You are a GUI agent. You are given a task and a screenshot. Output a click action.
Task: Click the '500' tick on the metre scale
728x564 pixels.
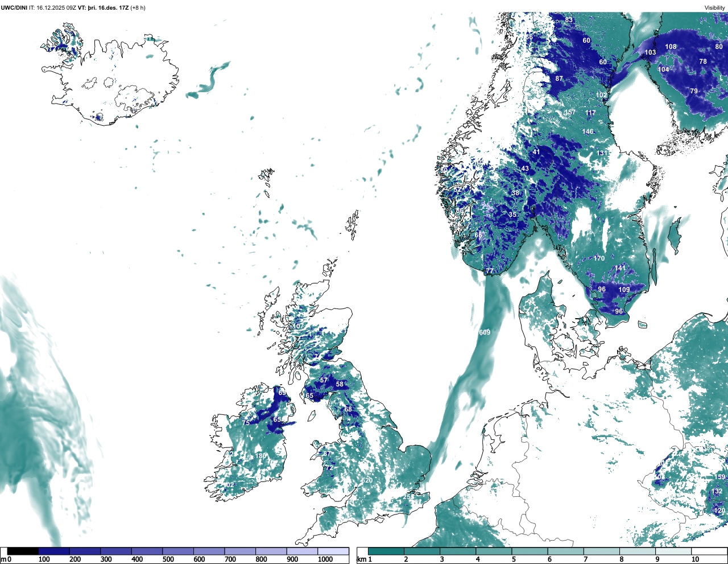click(168, 559)
